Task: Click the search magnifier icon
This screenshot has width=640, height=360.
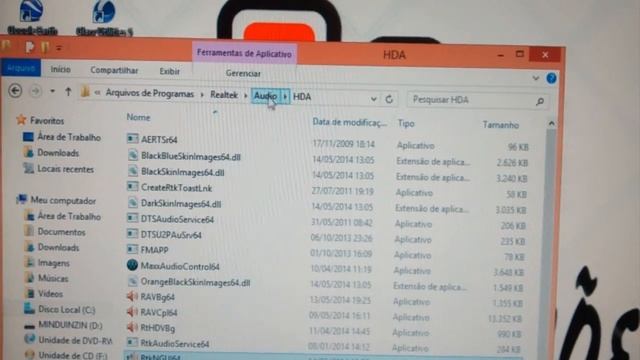Action: [540, 102]
